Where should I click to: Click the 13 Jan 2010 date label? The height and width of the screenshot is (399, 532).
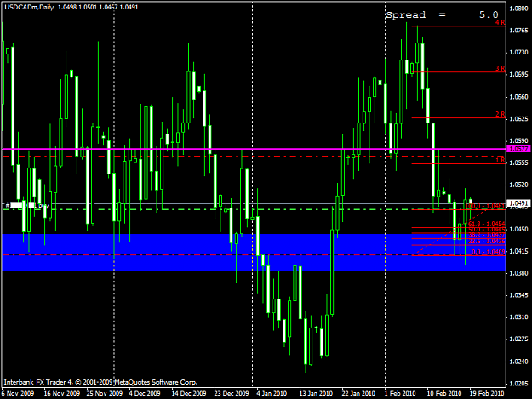316,393
